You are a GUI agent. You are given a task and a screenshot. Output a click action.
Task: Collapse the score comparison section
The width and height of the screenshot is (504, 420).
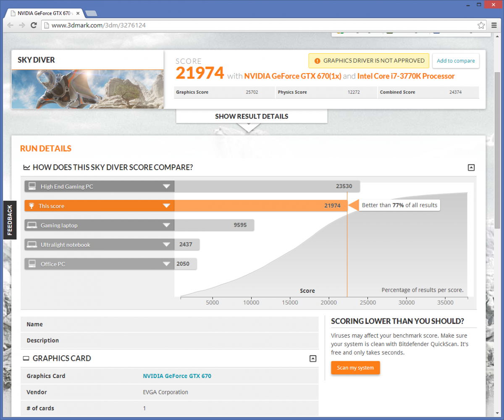471,168
